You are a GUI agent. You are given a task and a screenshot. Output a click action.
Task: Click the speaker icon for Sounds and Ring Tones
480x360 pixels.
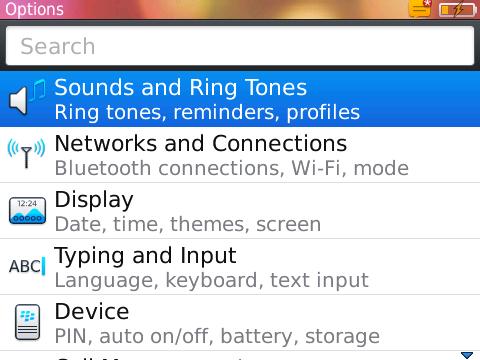tap(27, 98)
